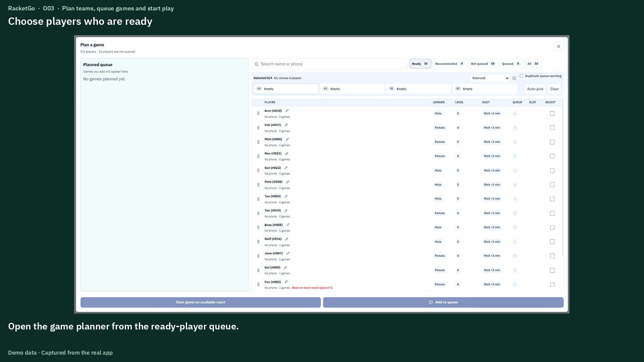Edit player Boss (#008) pencil icon
This screenshot has width=644, height=362.
pyautogui.click(x=288, y=225)
